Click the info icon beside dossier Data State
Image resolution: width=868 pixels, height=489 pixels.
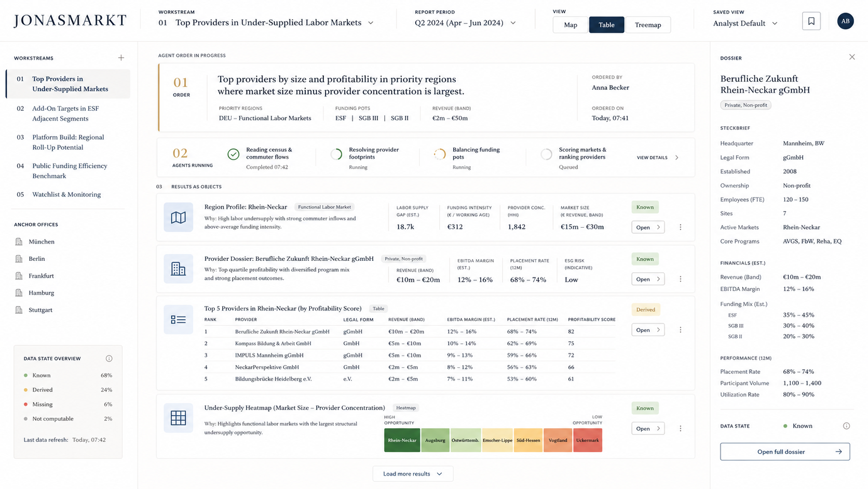click(x=846, y=426)
